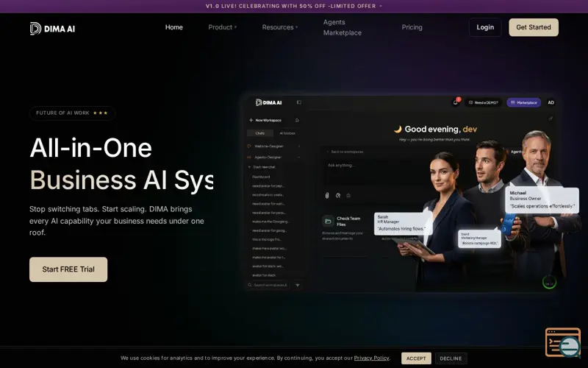Open the chat widget icon at bottom right

pos(563,342)
